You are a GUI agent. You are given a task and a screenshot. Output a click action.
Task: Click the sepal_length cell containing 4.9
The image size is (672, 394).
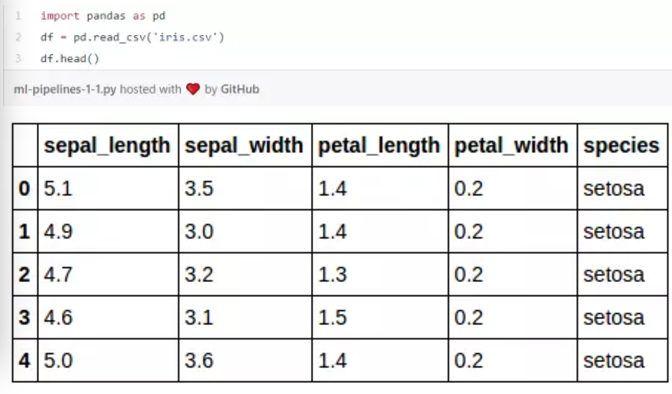(108, 231)
